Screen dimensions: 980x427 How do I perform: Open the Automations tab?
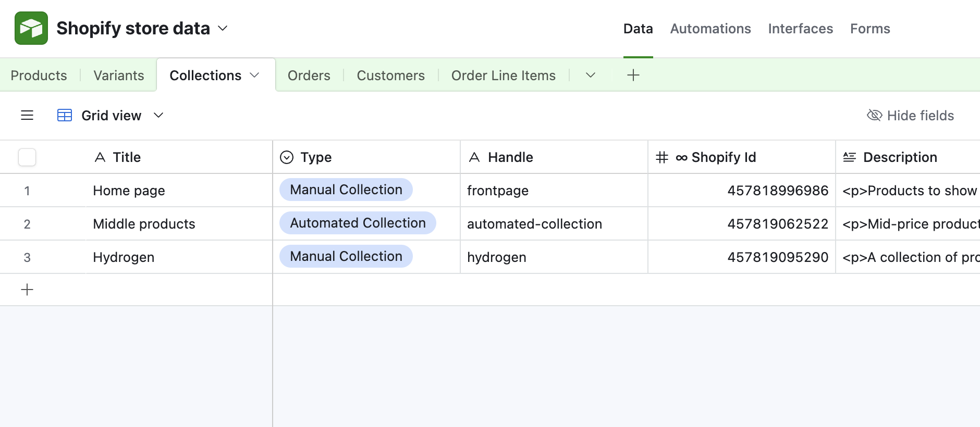(x=710, y=29)
